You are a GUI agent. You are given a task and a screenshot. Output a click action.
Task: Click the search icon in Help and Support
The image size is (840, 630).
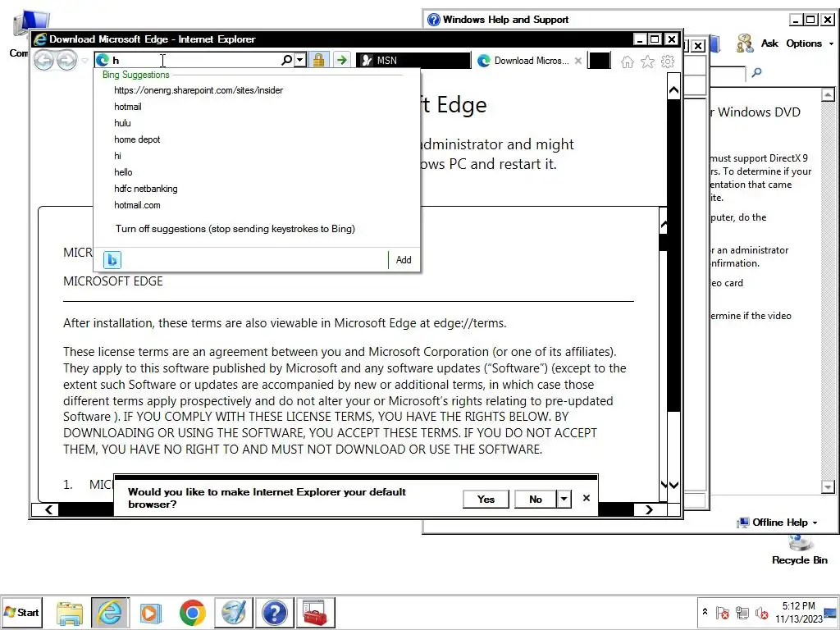tap(756, 72)
